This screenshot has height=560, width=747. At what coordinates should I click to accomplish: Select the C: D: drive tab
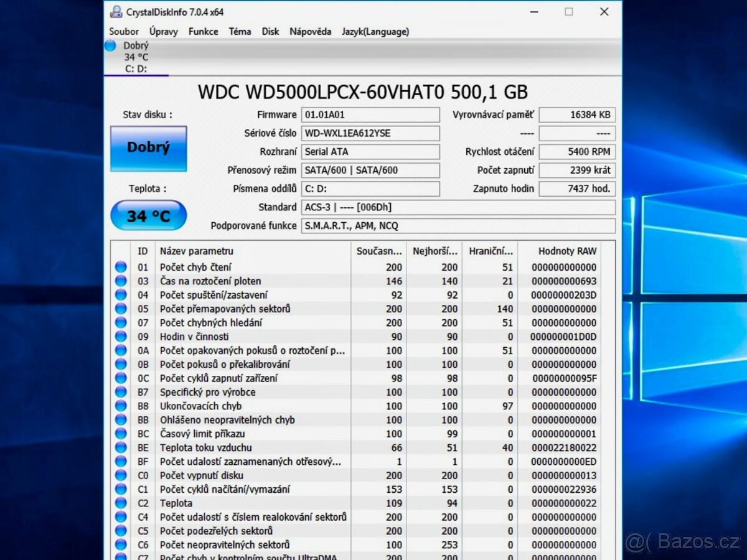pyautogui.click(x=136, y=68)
